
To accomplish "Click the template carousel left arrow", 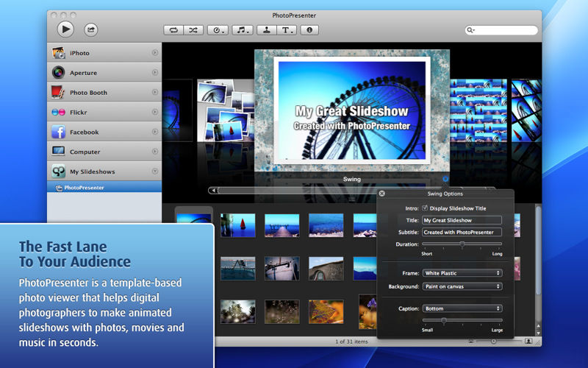I will click(x=213, y=191).
